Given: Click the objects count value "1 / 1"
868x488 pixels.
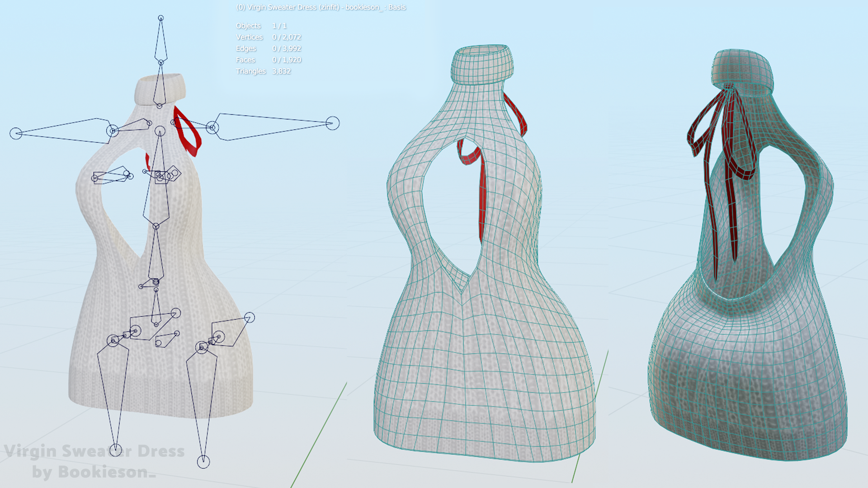Looking at the screenshot, I should click(x=279, y=26).
